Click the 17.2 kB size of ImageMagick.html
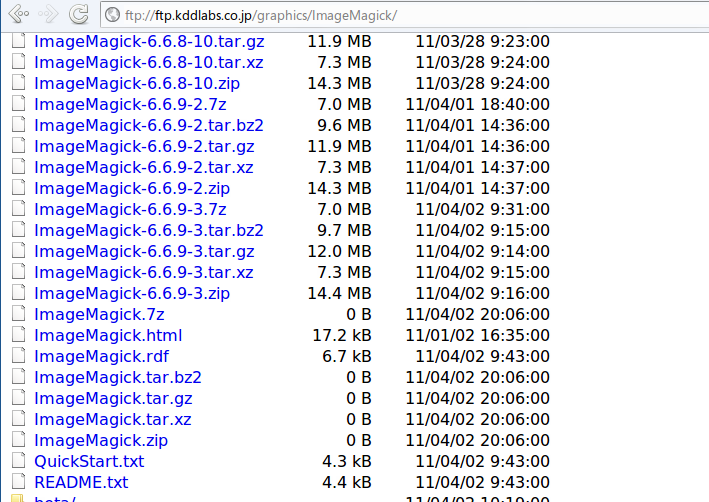 tap(342, 336)
